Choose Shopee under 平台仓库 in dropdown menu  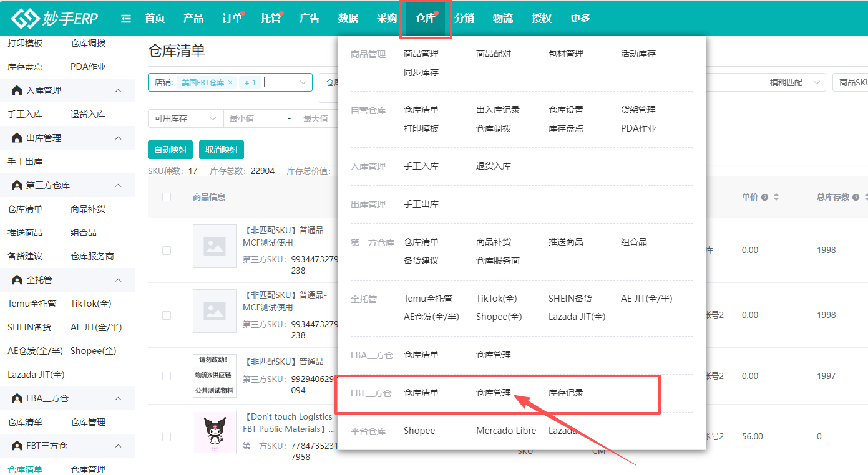[x=419, y=431]
